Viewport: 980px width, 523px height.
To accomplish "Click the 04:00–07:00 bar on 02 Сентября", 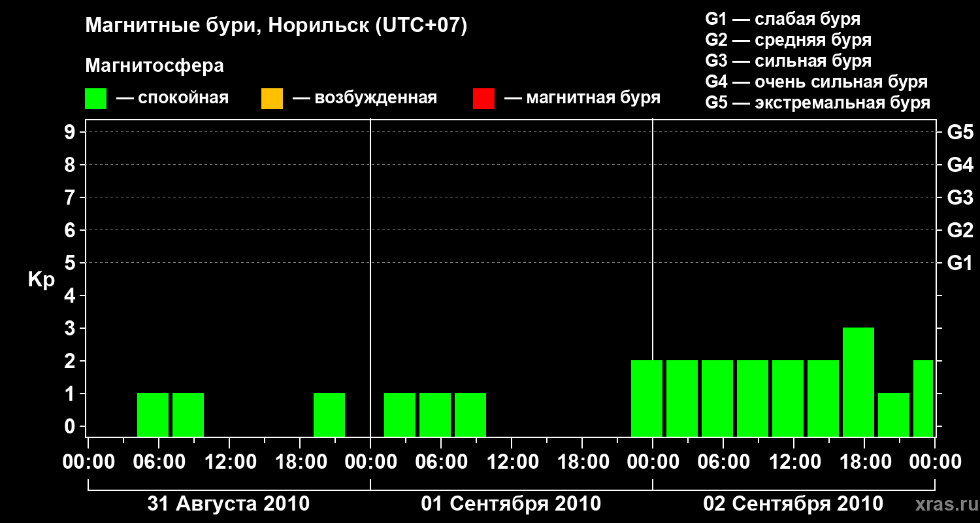I will pyautogui.click(x=717, y=398).
